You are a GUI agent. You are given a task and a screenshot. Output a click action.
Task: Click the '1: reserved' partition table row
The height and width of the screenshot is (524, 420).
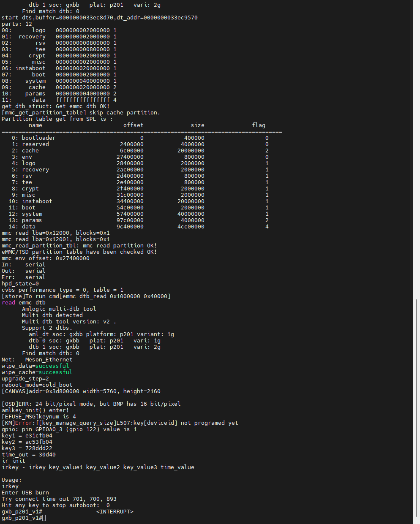tap(140, 144)
